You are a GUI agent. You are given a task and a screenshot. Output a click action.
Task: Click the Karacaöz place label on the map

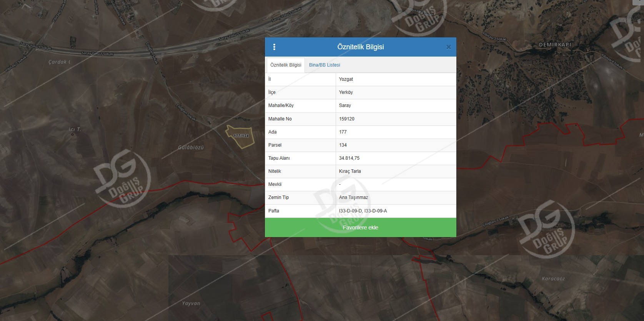[x=553, y=279]
